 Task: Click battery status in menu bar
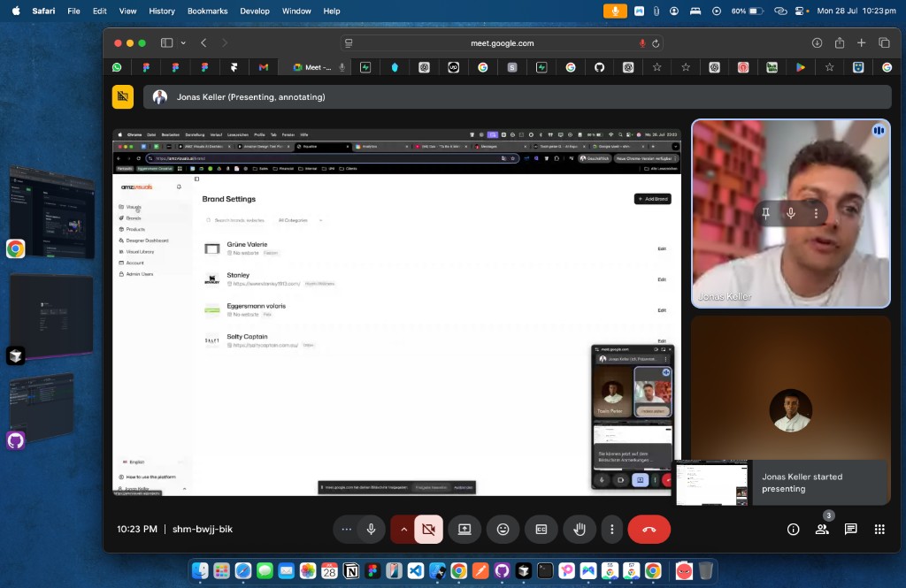(x=748, y=11)
